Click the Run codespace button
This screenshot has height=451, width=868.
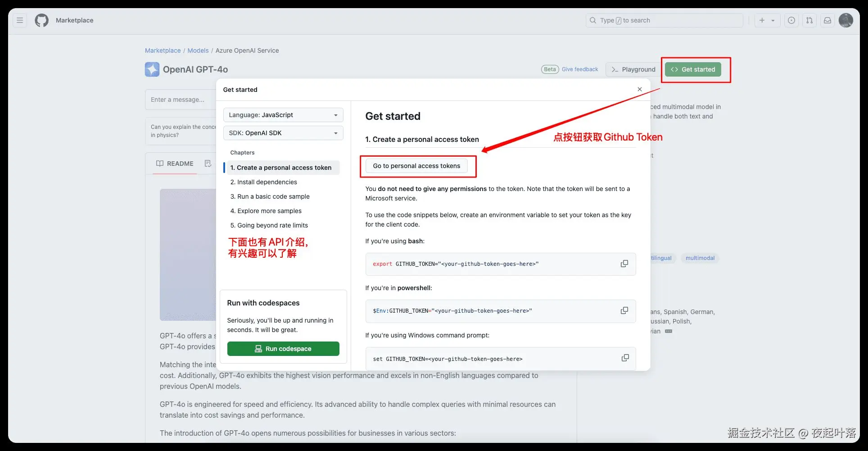pyautogui.click(x=283, y=349)
